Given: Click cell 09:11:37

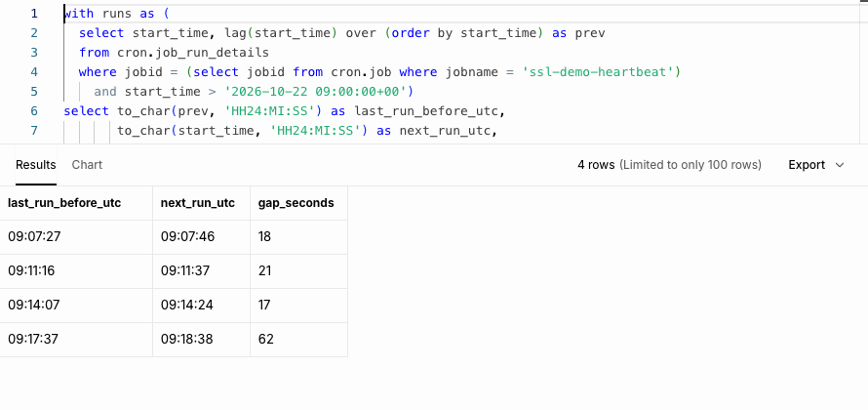Looking at the screenshot, I should [x=202, y=271].
